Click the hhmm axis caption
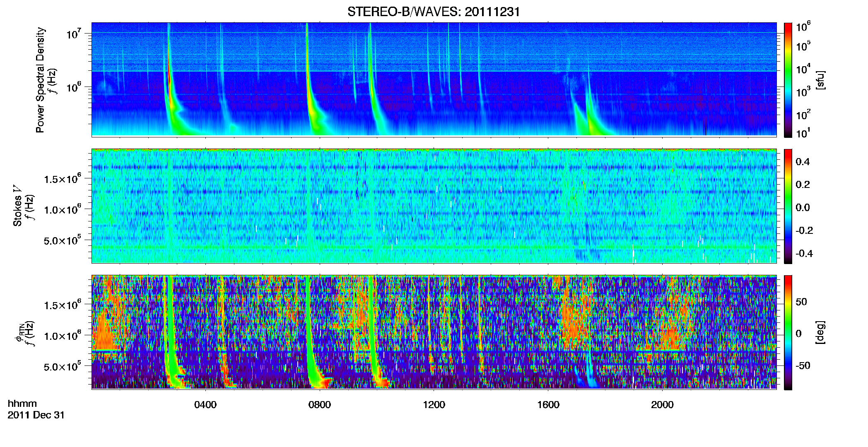868x447 pixels. (22, 404)
